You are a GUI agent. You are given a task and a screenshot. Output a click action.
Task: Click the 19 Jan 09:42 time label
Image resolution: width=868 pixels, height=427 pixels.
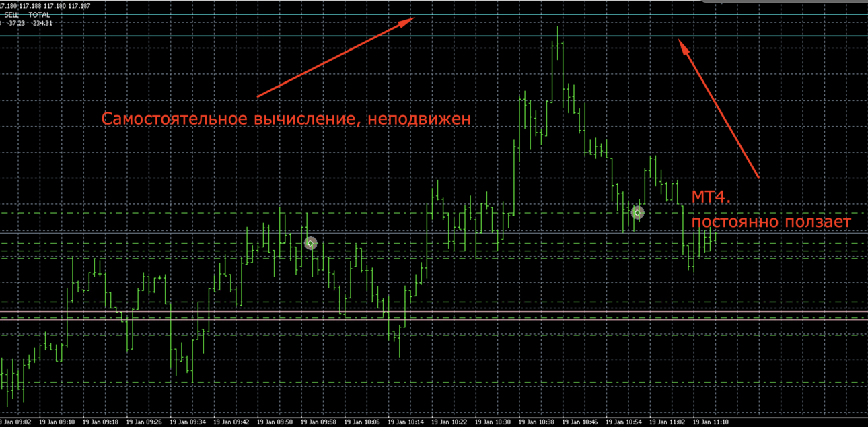pos(231,422)
